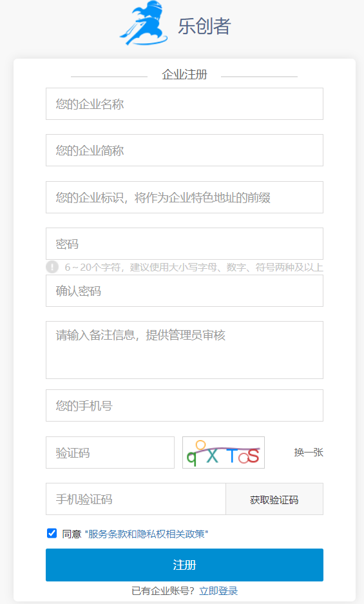Open the 服务条款和隐私权相关政策 link
This screenshot has height=604, width=364.
pyautogui.click(x=146, y=534)
